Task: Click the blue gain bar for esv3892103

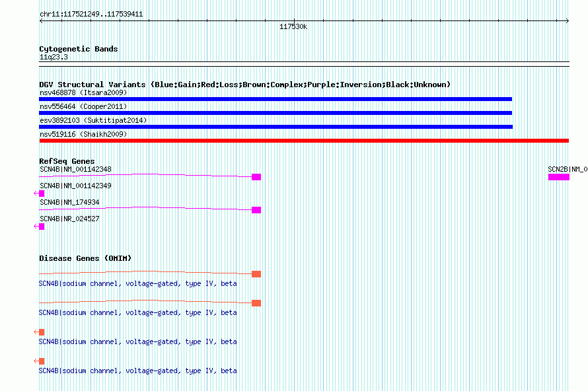Action: coord(276,127)
